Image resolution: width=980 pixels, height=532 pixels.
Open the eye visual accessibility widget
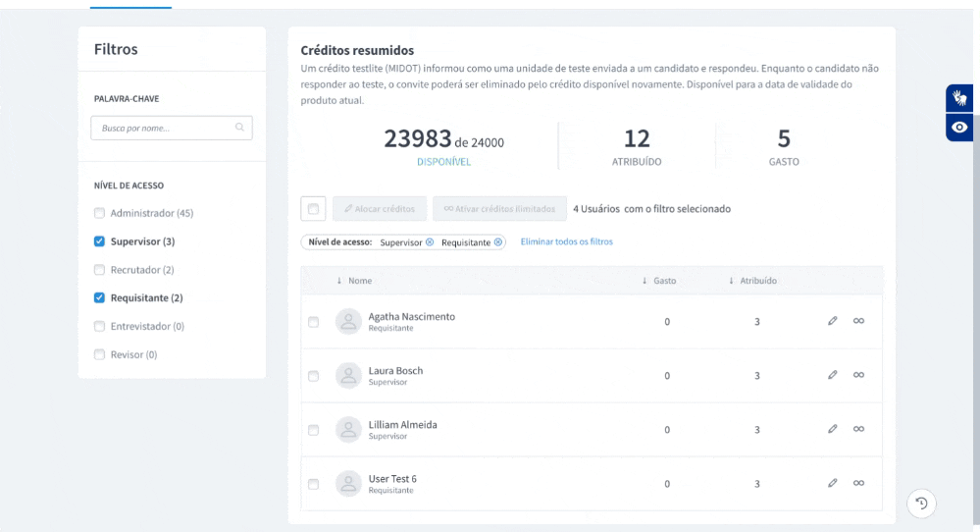tap(959, 128)
